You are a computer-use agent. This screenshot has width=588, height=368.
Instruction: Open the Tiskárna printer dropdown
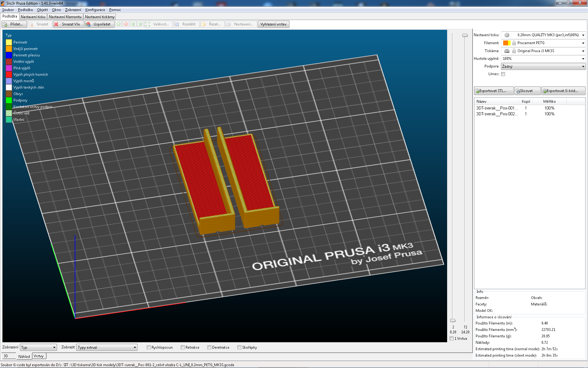pyautogui.click(x=543, y=51)
